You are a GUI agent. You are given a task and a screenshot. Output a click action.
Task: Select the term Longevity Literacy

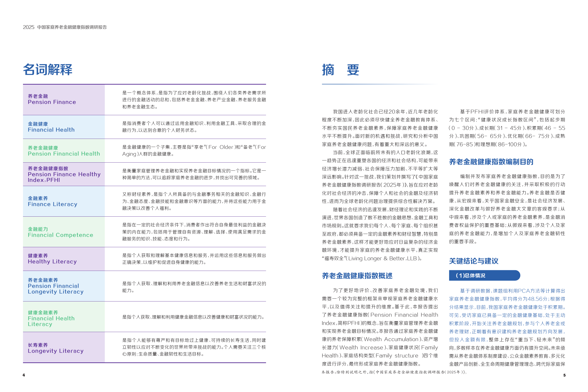[55, 351]
